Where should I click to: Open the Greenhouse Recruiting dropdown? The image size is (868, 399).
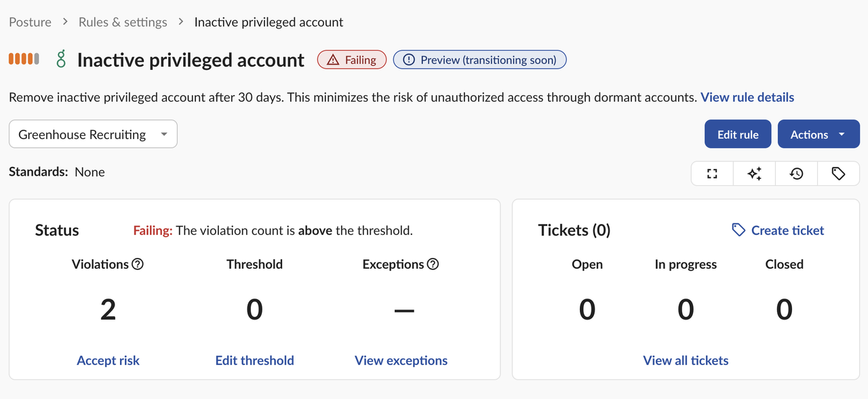click(x=93, y=134)
